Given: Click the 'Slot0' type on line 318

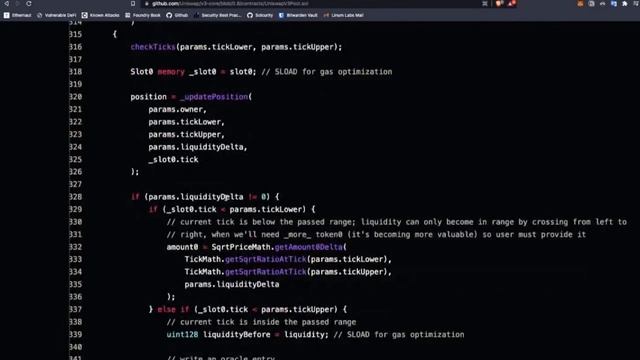Looking at the screenshot, I should [142, 72].
